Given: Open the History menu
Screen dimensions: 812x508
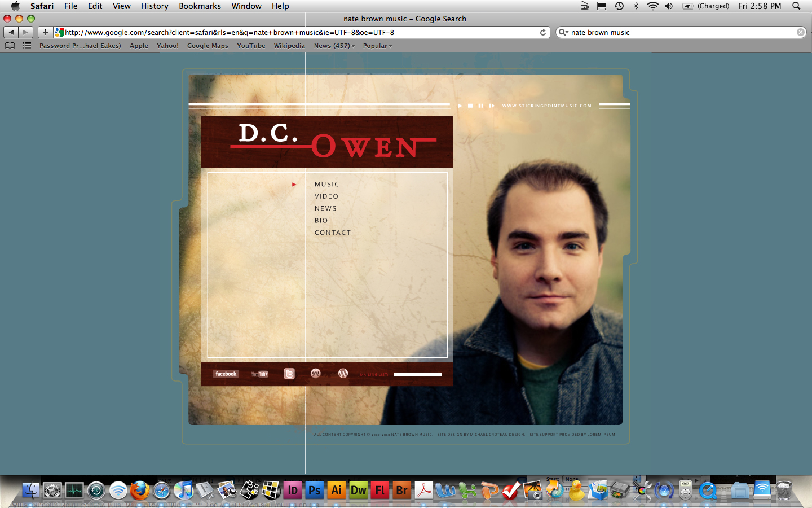Looking at the screenshot, I should [x=155, y=6].
